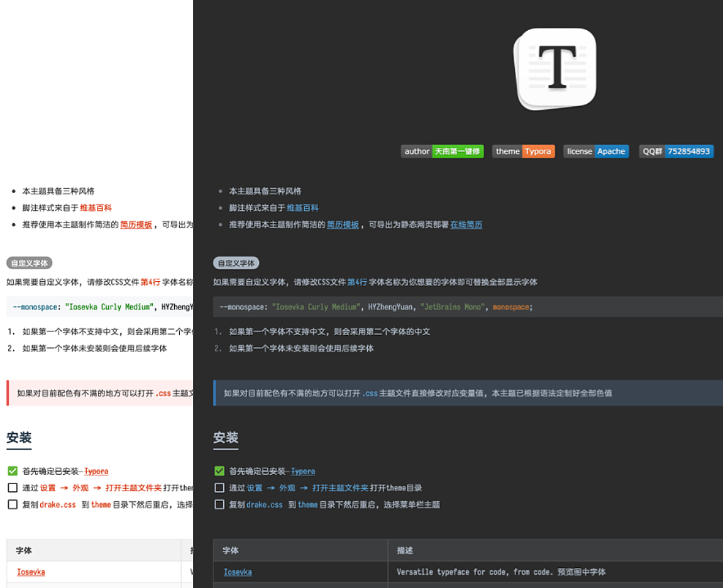Follow the 简历模板 link

[x=343, y=224]
